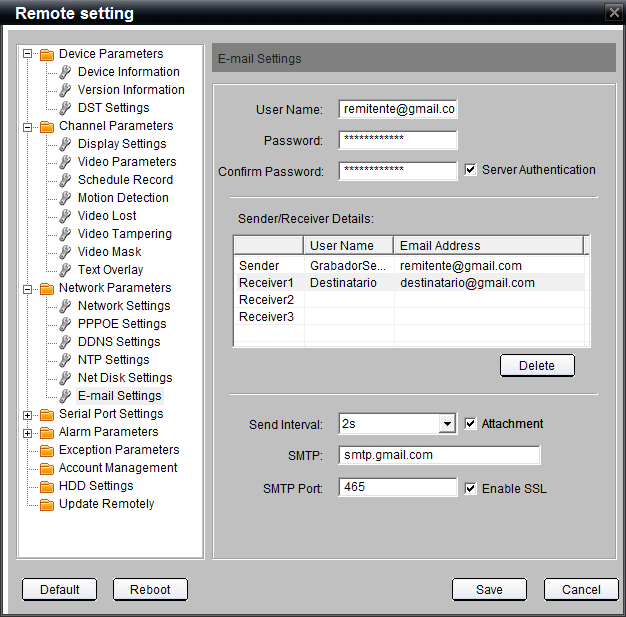Click wrench icon beside Video Lost

click(x=65, y=216)
